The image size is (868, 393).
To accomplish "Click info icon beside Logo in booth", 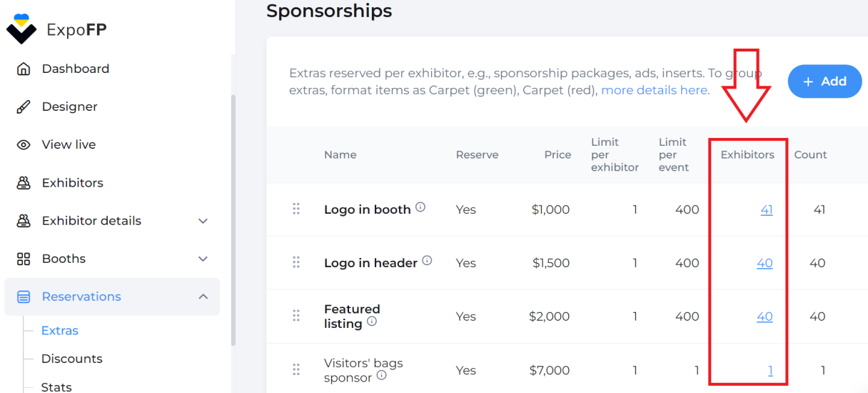I will (x=420, y=207).
